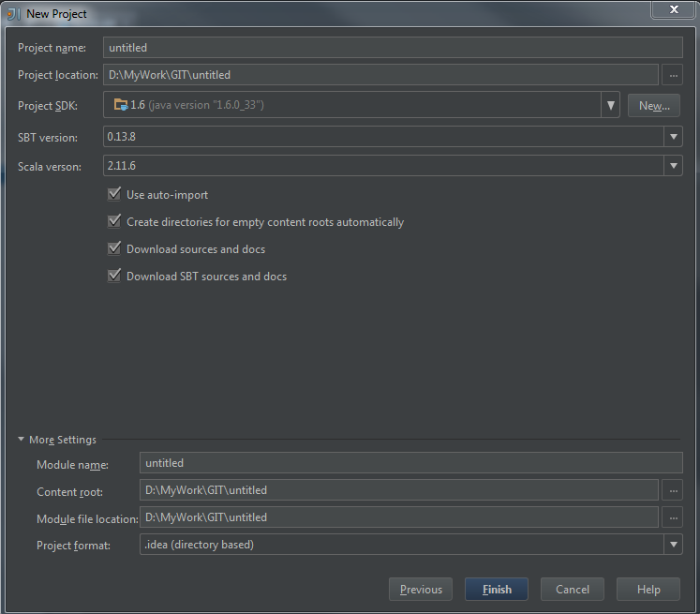Click browse button next to Content root
700x614 pixels.
pyautogui.click(x=672, y=489)
